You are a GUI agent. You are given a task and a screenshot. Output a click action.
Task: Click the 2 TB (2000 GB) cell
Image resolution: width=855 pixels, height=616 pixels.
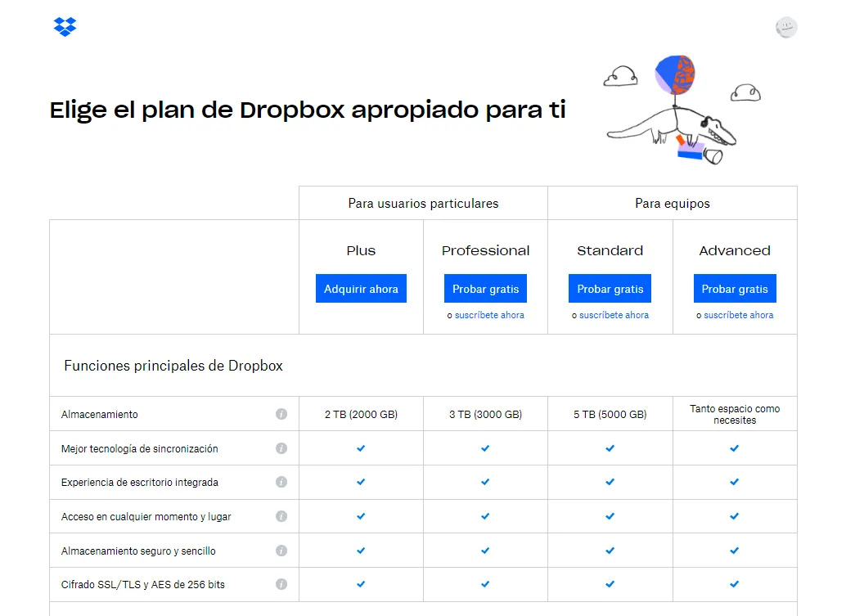[x=361, y=414]
